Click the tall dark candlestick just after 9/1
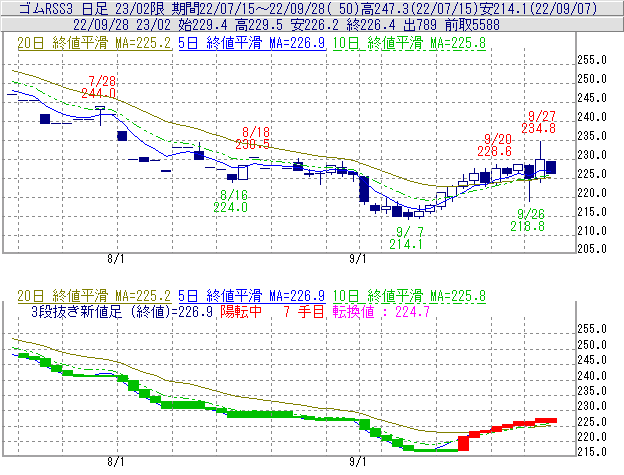Viewport: 624px width, 475px height. point(364,189)
